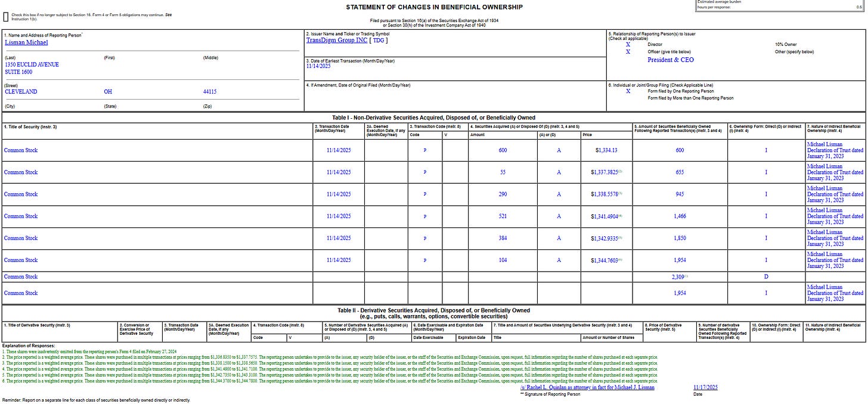Image resolution: width=868 pixels, height=404 pixels.
Task: Click the 44115 zip code value
Action: 210,92
